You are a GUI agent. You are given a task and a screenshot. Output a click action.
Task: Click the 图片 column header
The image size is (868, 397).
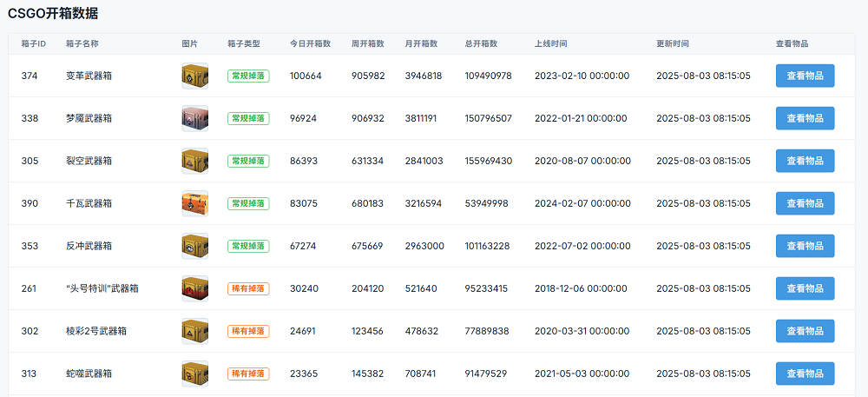pyautogui.click(x=189, y=43)
